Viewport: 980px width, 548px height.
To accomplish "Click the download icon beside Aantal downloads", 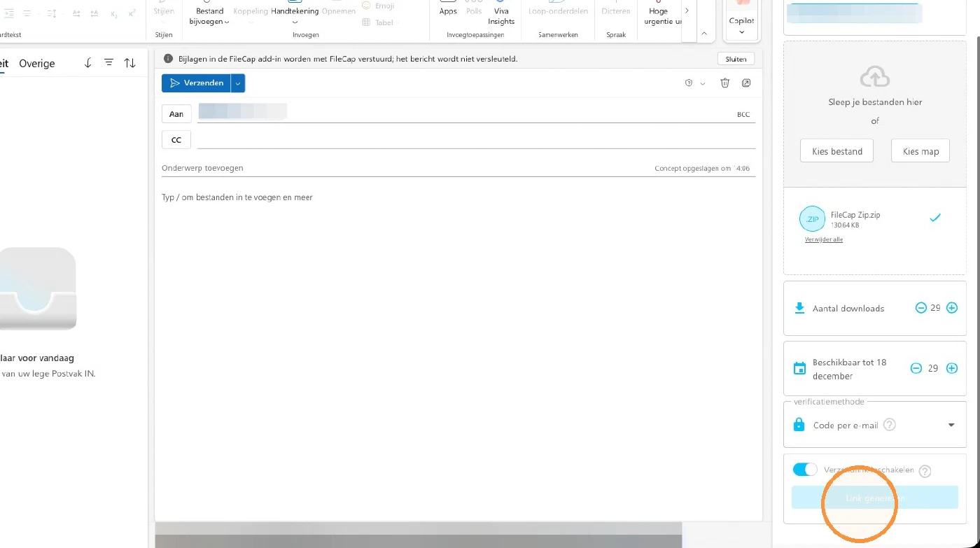I will point(799,308).
